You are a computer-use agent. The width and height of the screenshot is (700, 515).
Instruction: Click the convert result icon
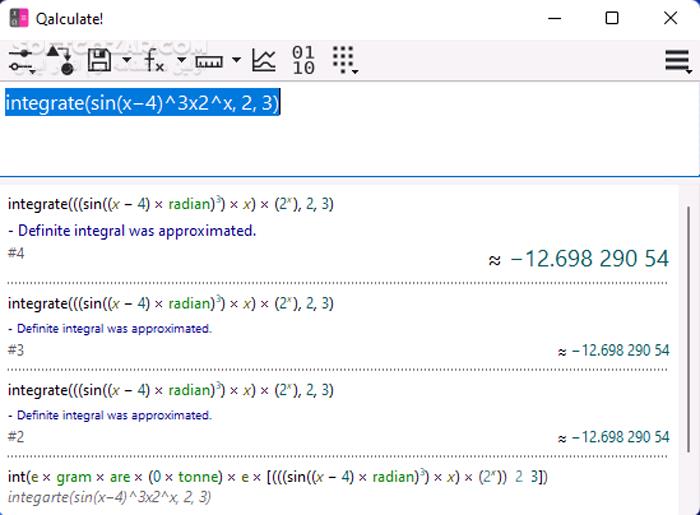(x=60, y=61)
